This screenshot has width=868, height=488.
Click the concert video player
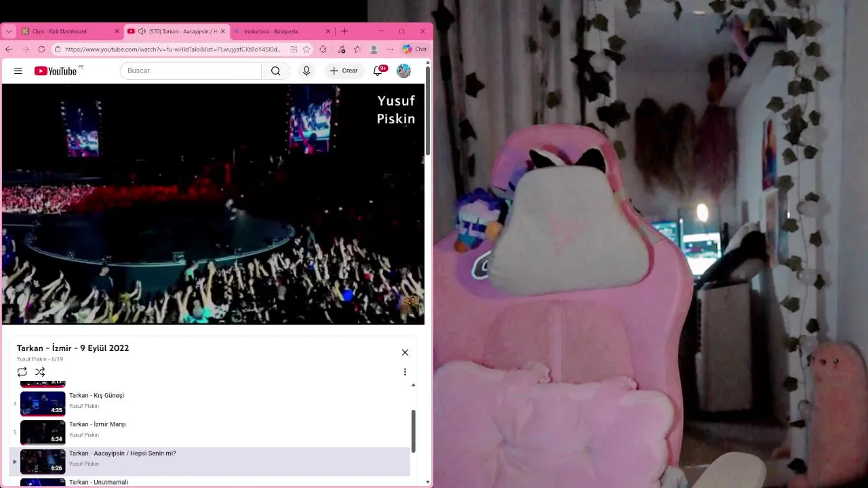click(x=213, y=204)
